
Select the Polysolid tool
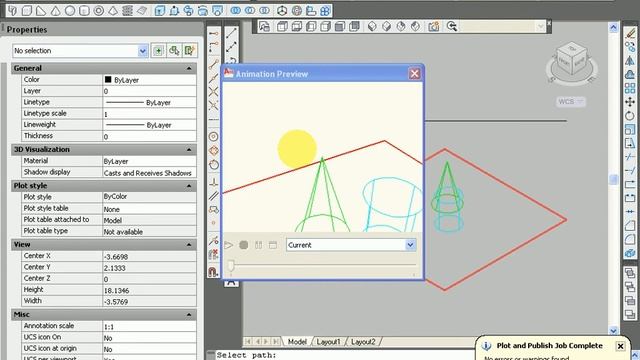pos(12,11)
